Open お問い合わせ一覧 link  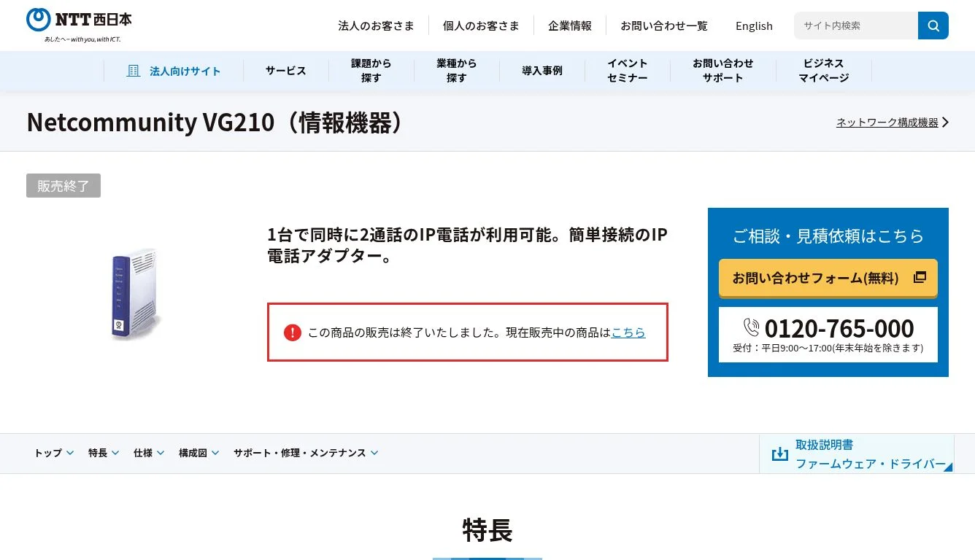click(x=664, y=26)
